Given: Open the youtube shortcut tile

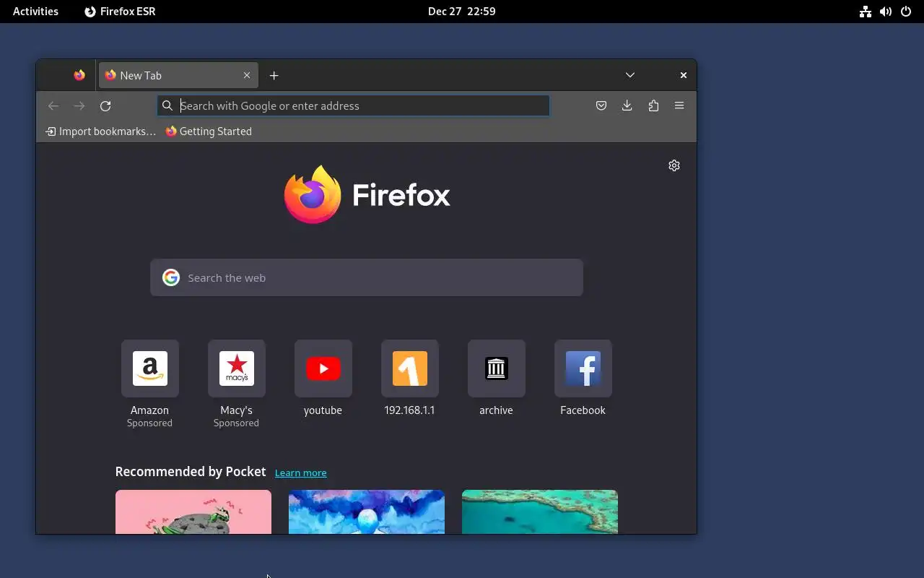Looking at the screenshot, I should tap(323, 368).
